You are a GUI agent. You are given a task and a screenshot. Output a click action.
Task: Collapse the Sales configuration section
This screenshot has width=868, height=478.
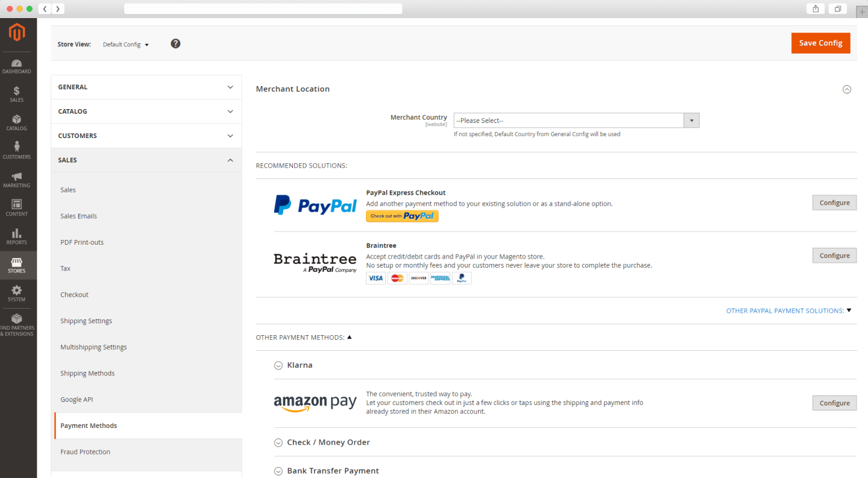146,160
